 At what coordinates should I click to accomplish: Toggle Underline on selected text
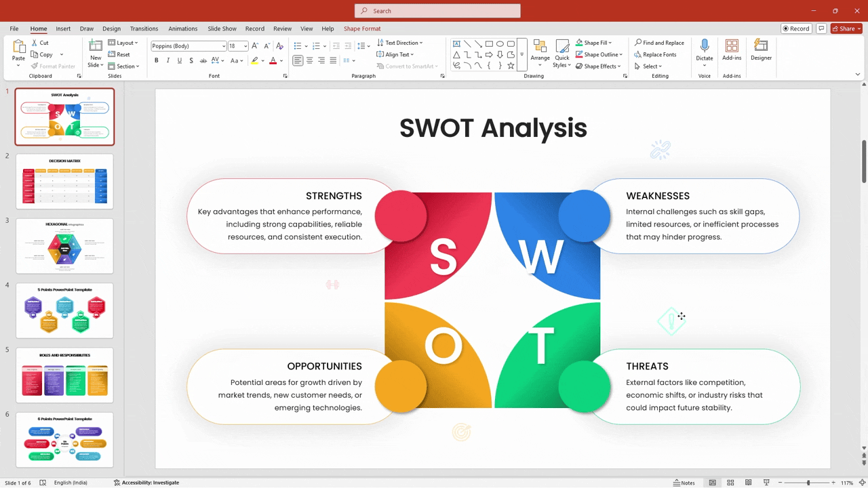[x=179, y=60]
